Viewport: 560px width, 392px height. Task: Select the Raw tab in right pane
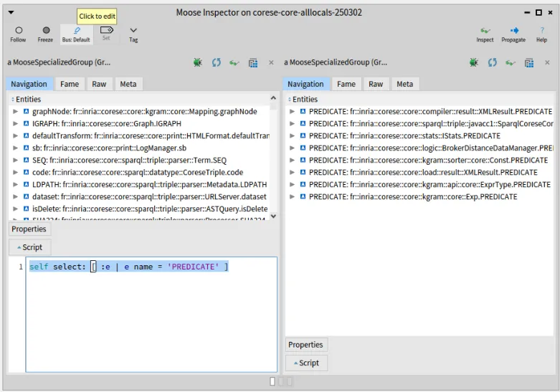click(376, 84)
